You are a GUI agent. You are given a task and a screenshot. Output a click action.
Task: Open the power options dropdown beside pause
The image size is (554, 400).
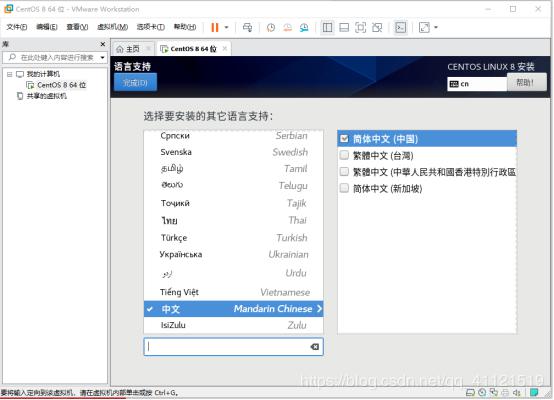[x=226, y=27]
